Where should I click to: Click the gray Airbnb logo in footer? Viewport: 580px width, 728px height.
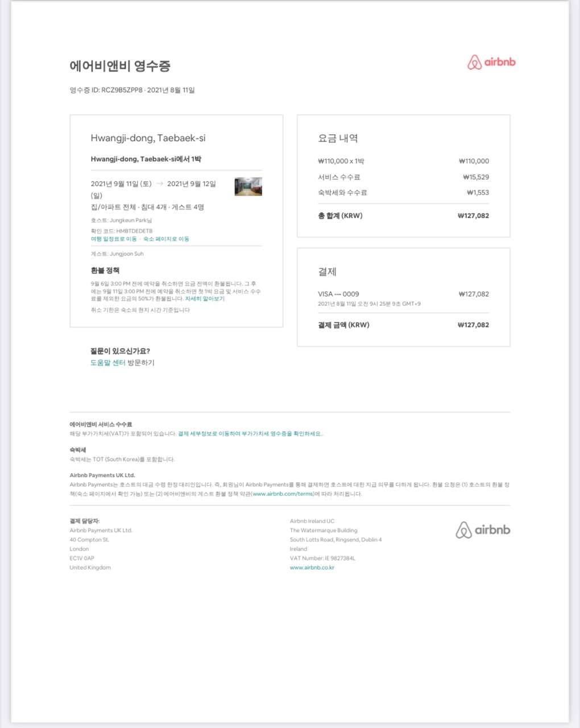click(x=483, y=530)
